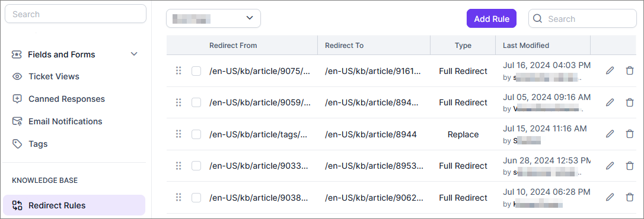
Task: Select checkbox for the 9075 redirect rule
Action: coord(196,71)
